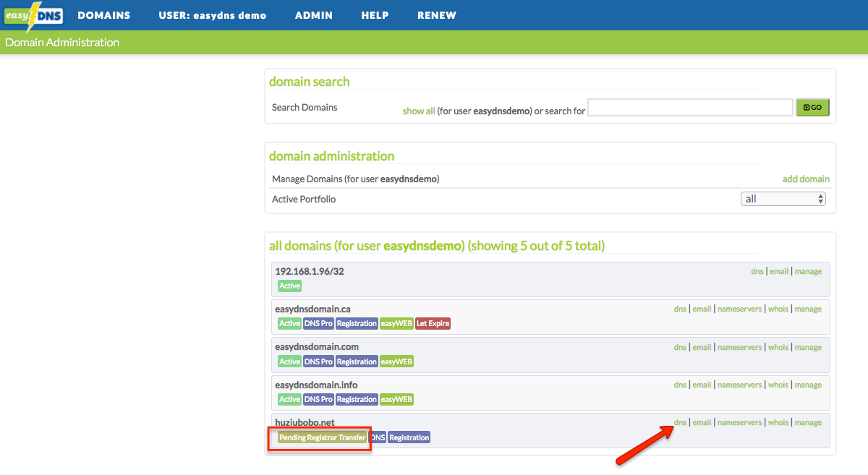This screenshot has width=868, height=475.
Task: Click Active badge on easydnsdomain.info
Action: [289, 399]
